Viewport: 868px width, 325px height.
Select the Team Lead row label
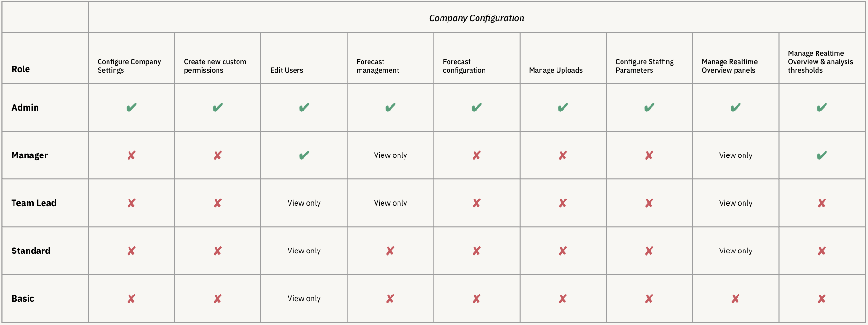pos(34,203)
